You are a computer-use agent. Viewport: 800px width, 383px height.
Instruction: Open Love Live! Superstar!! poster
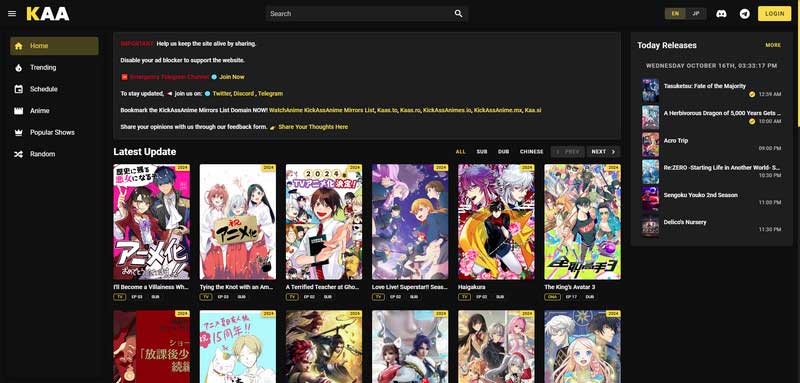coord(410,222)
